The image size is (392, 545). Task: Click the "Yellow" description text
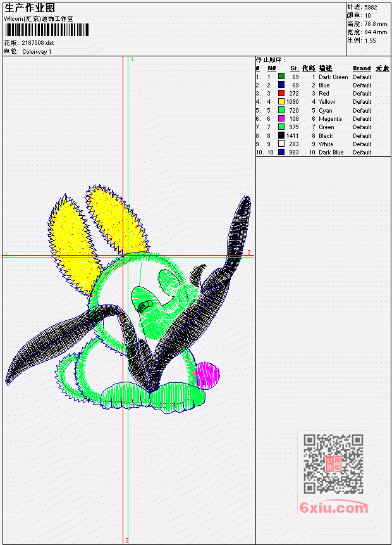[327, 102]
